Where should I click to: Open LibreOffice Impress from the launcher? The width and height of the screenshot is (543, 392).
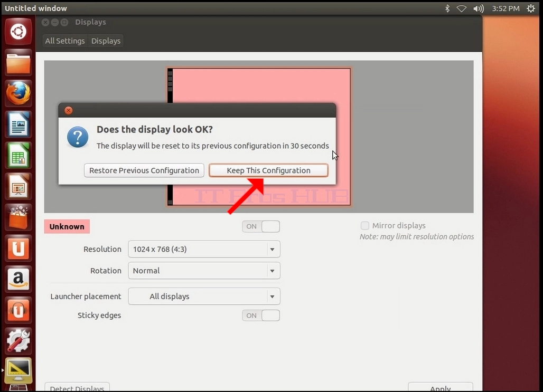click(18, 186)
